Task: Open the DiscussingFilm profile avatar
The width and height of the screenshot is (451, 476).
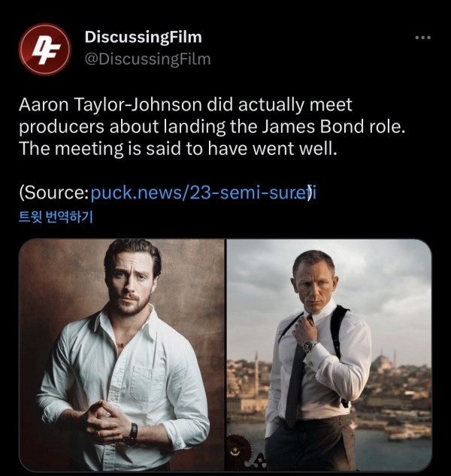Action: pyautogui.click(x=45, y=49)
